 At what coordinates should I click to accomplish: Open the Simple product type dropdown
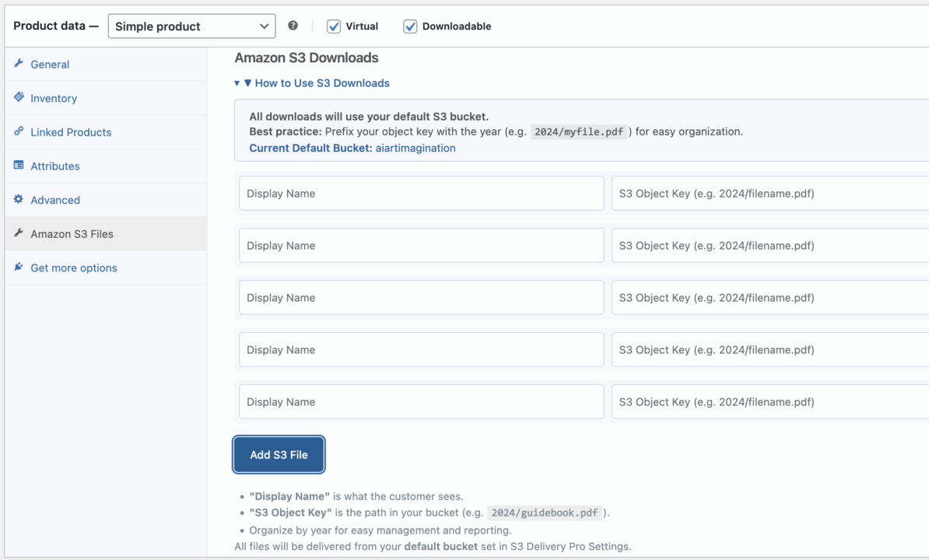pyautogui.click(x=191, y=26)
